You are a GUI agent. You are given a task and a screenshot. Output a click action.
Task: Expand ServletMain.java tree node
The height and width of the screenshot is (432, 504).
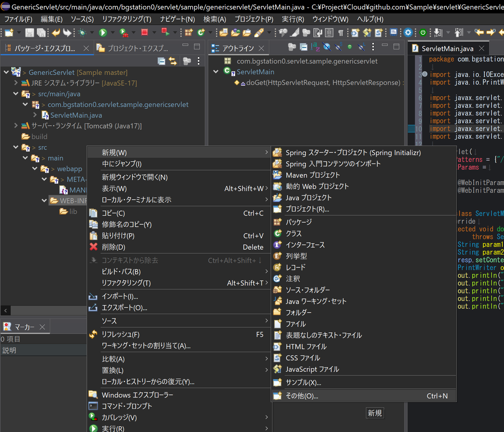(x=35, y=115)
